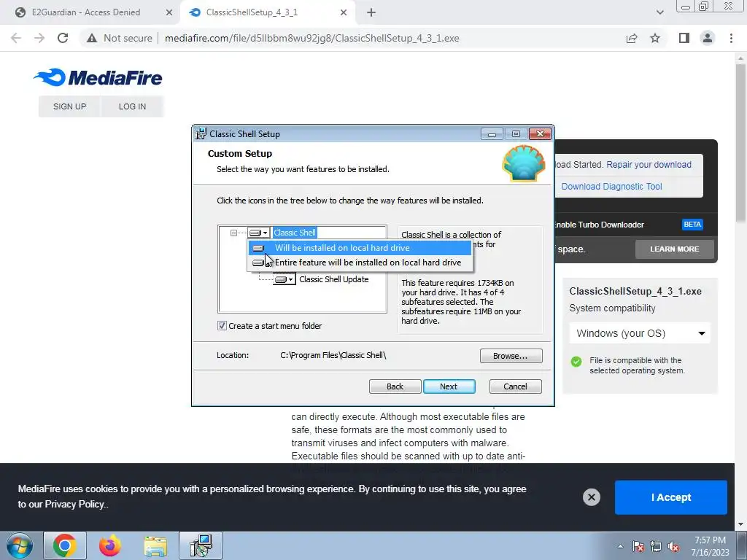Screen dimensions: 747x560
Task: Dismiss cookie banner with X icon
Action: click(591, 497)
